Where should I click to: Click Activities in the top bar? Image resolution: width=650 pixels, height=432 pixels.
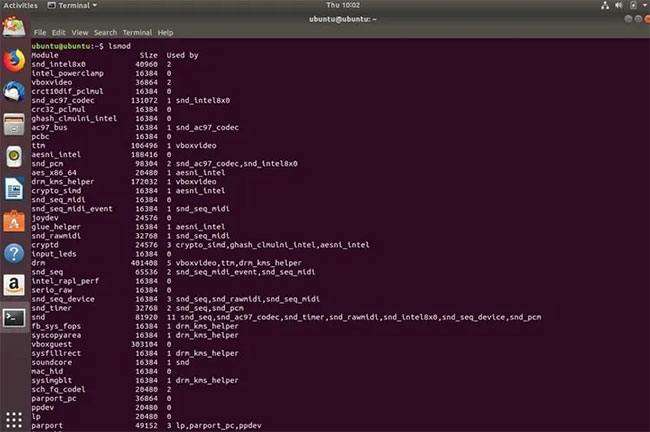tap(20, 5)
